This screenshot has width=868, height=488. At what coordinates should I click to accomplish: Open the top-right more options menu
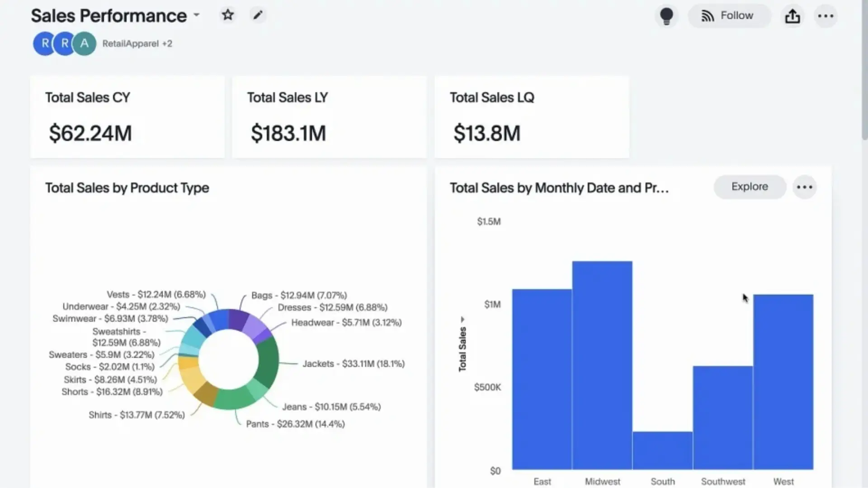click(826, 16)
